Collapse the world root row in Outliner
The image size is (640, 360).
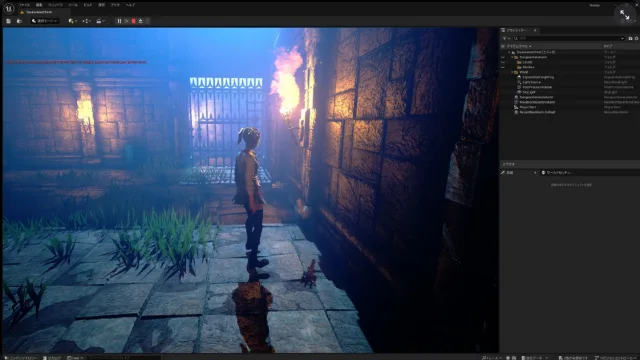[x=509, y=52]
